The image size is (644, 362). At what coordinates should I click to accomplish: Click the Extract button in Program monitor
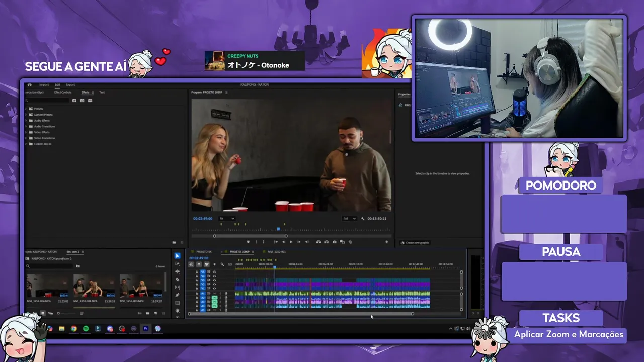327,242
